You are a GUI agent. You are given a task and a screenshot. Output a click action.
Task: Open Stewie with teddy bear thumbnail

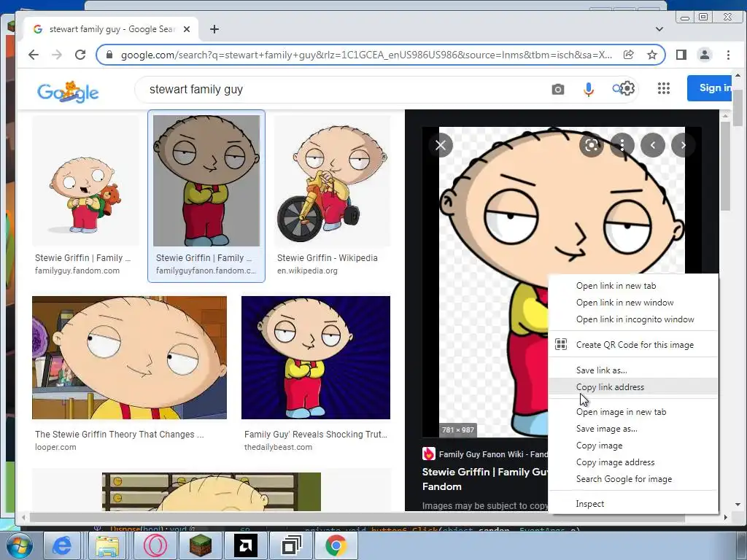85,181
